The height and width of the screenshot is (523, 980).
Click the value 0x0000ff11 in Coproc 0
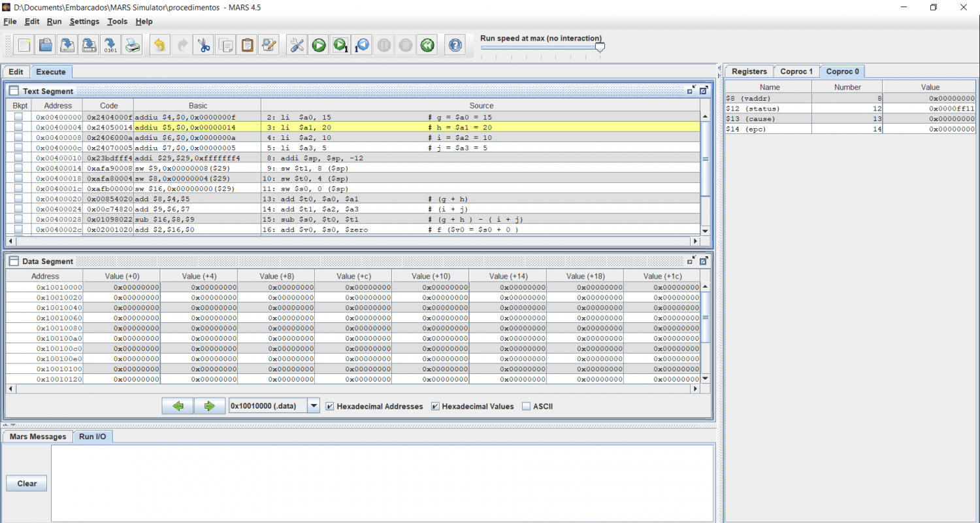952,109
